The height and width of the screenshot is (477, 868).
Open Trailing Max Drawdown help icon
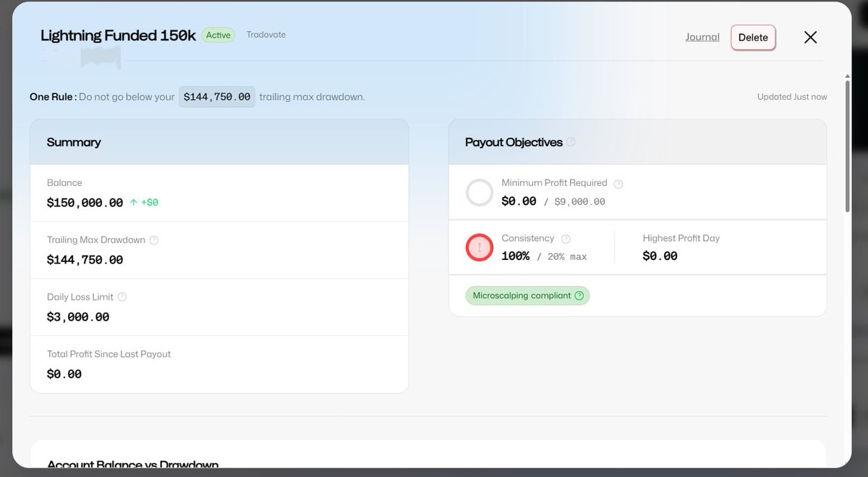[x=153, y=240]
